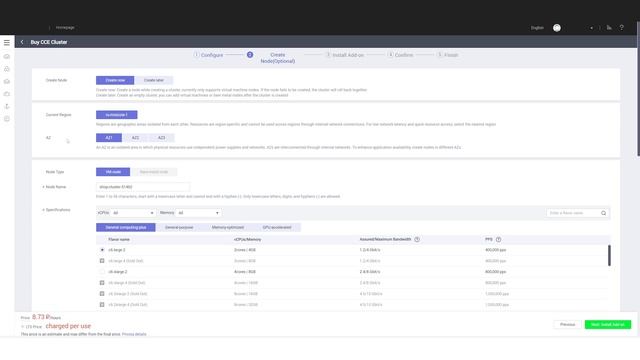
Task: Click the bottom sidebar icon under the anchor
Action: (7, 119)
